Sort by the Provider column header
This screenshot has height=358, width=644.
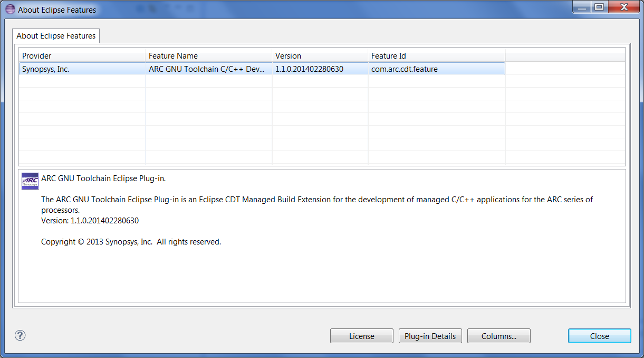pyautogui.click(x=82, y=55)
